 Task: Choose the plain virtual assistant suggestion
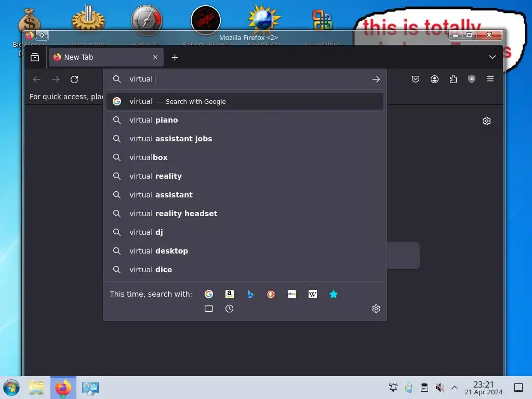click(x=245, y=195)
